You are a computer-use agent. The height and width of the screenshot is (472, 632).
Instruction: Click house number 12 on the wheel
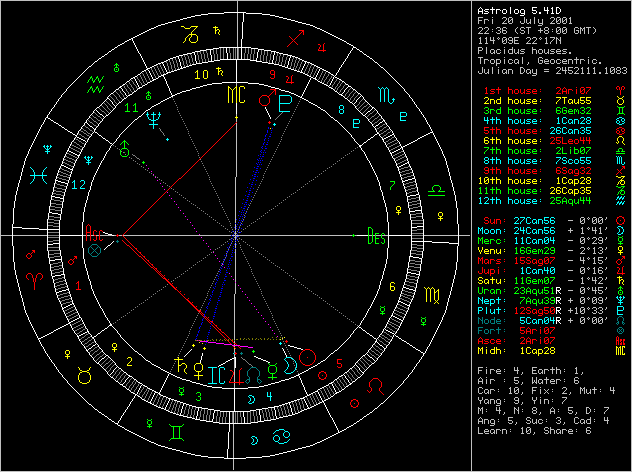pos(79,185)
